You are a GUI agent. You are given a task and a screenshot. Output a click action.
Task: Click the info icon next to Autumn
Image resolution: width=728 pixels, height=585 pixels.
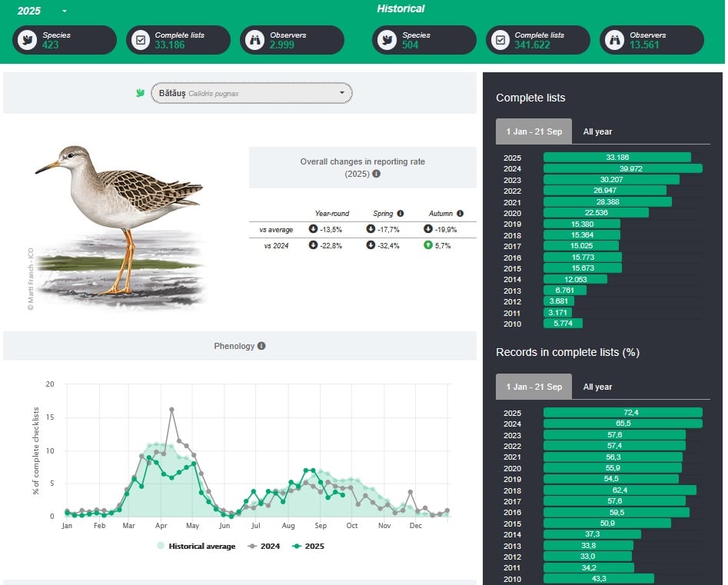tap(460, 214)
